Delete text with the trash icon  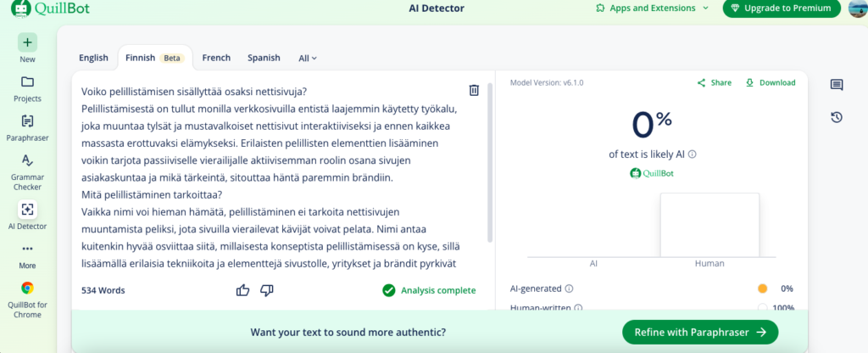click(x=474, y=91)
